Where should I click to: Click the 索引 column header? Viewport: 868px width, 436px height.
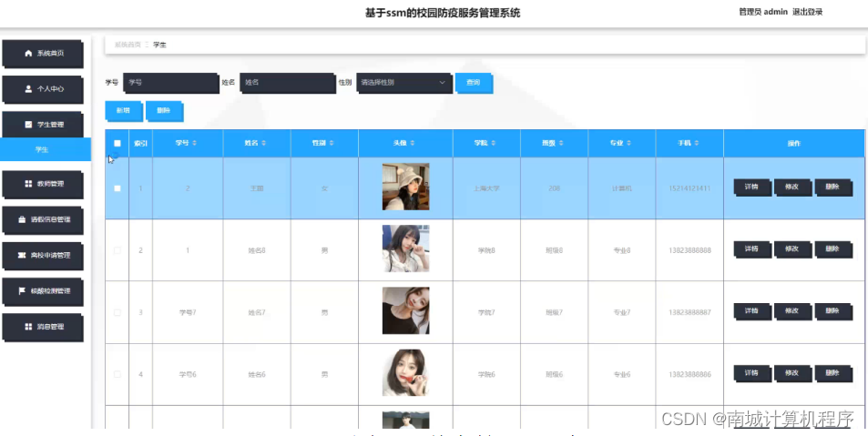[140, 143]
